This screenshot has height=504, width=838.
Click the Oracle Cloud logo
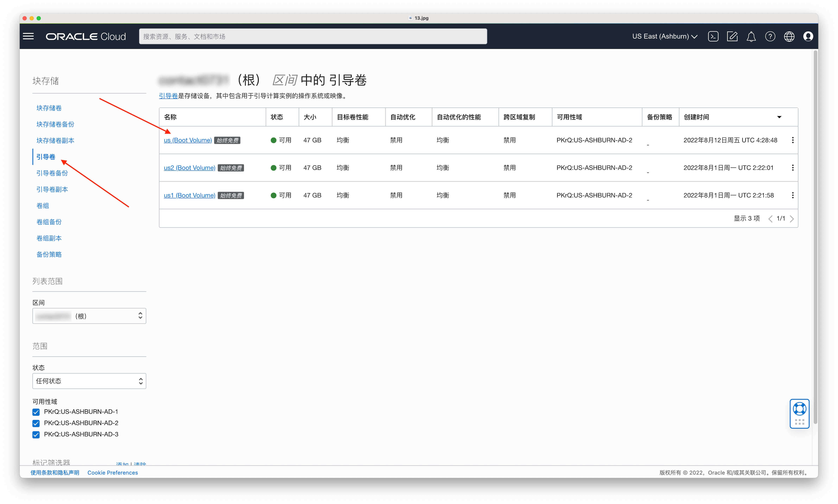pyautogui.click(x=86, y=36)
